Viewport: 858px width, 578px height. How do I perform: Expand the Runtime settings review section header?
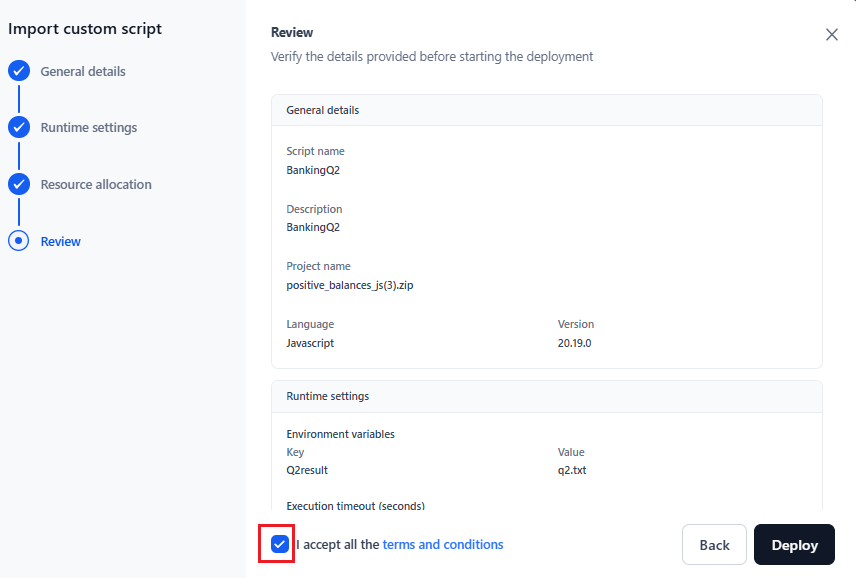tap(546, 396)
